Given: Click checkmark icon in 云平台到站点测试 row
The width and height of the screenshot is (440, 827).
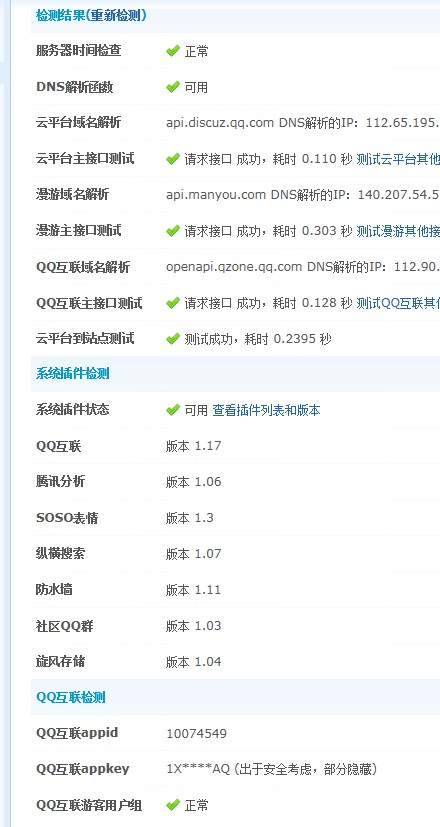Looking at the screenshot, I should pyautogui.click(x=173, y=339).
